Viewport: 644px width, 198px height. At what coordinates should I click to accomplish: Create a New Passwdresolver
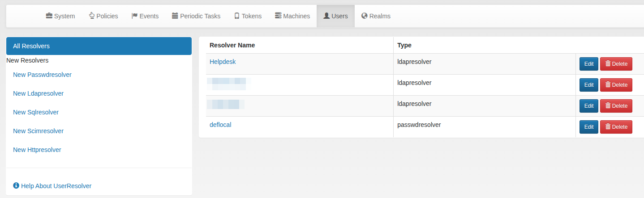point(42,75)
